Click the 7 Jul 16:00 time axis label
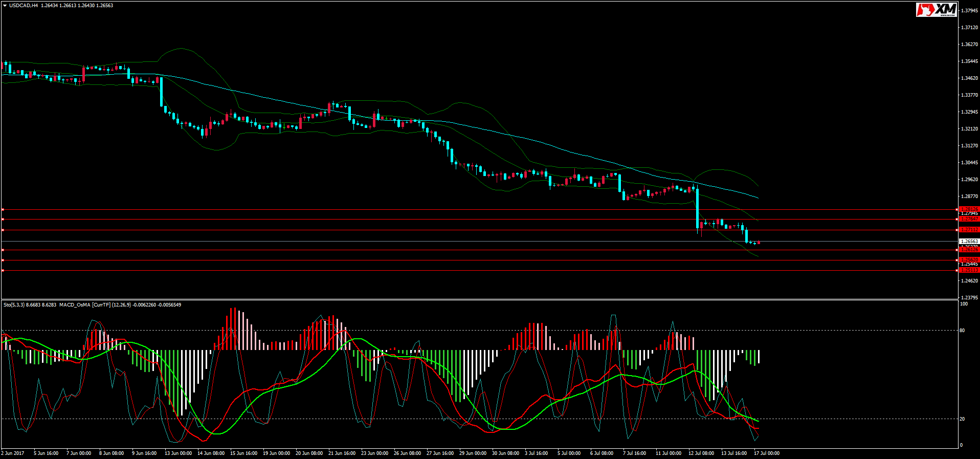 (x=634, y=453)
